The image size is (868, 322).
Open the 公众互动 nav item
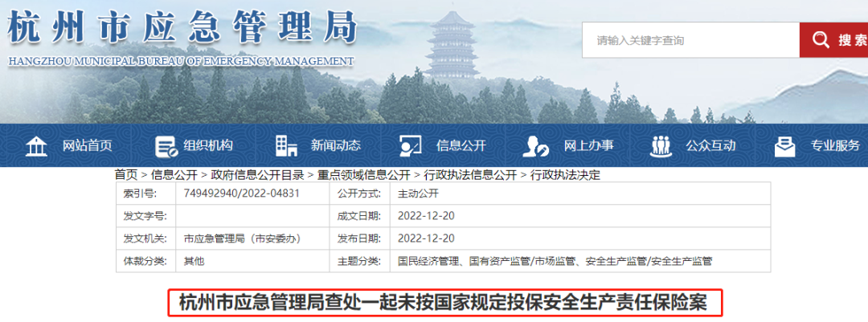(x=710, y=146)
